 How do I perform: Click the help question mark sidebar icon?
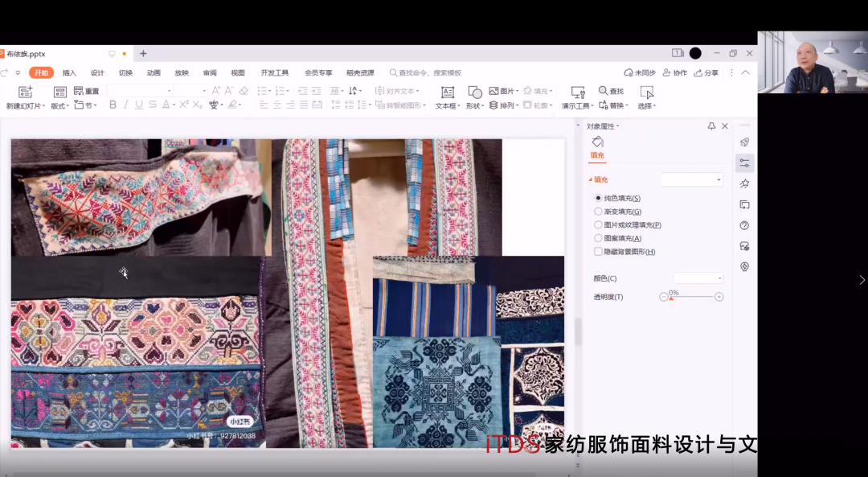[x=744, y=225]
